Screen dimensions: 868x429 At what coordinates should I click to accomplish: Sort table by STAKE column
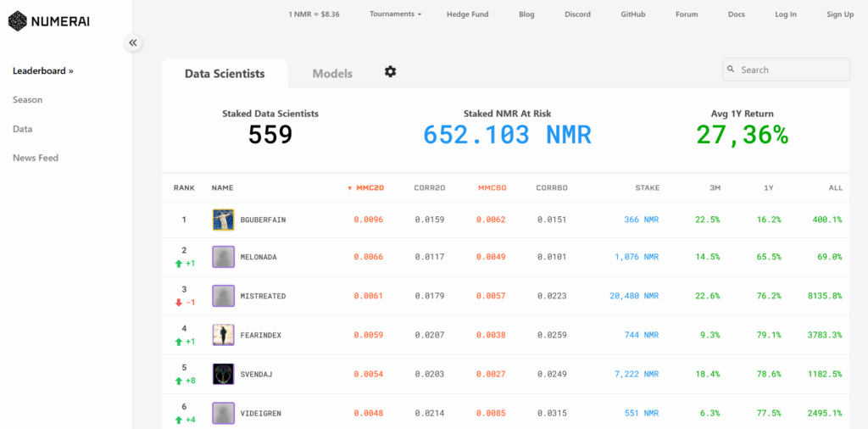(x=647, y=187)
